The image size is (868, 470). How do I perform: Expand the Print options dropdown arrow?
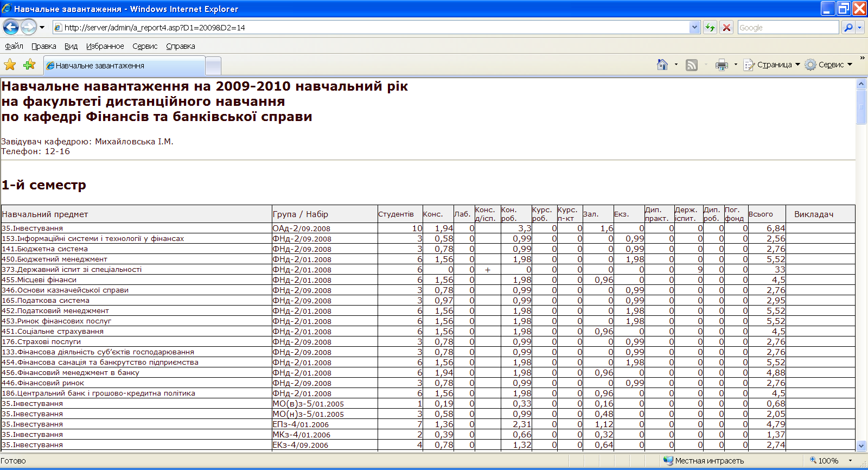click(736, 65)
